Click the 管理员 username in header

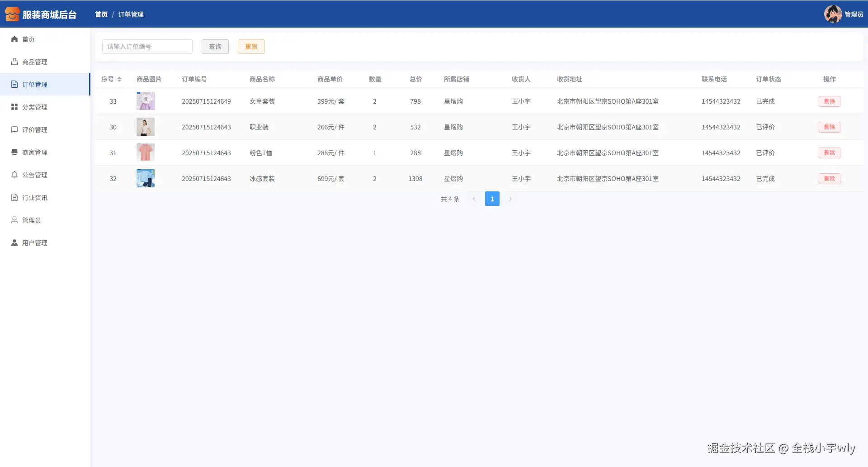point(854,14)
